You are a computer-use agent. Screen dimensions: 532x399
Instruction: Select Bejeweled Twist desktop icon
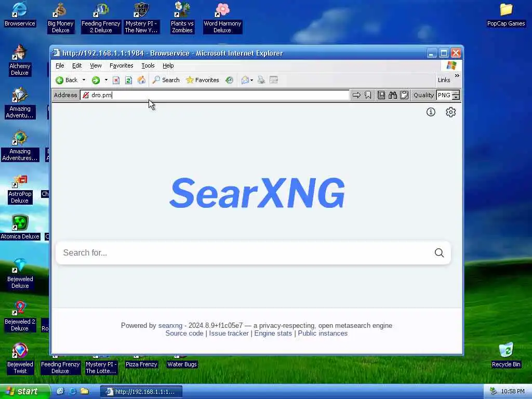pos(20,359)
